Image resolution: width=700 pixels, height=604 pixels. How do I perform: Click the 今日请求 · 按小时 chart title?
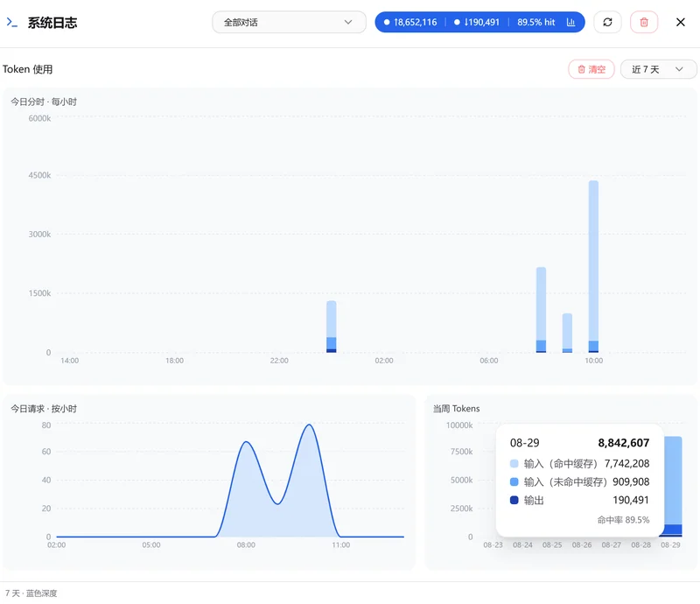[x=44, y=409]
